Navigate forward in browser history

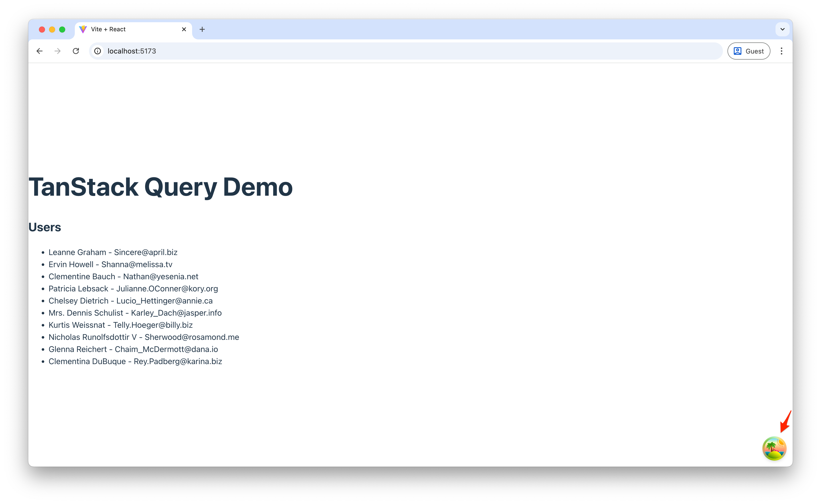(57, 51)
